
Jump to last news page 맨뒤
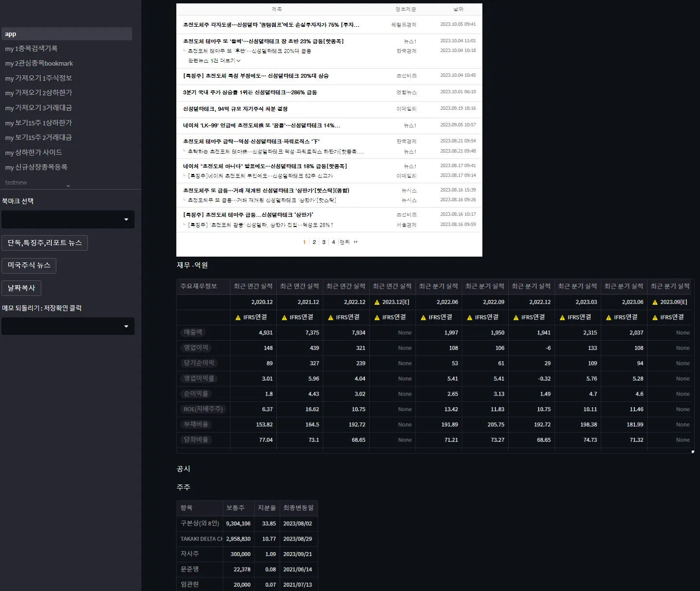344,242
